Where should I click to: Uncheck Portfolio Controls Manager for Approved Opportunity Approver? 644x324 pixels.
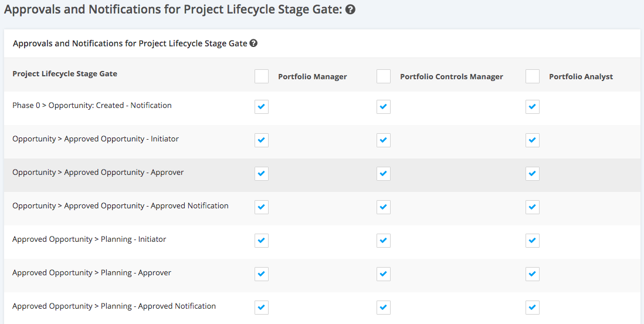point(384,174)
